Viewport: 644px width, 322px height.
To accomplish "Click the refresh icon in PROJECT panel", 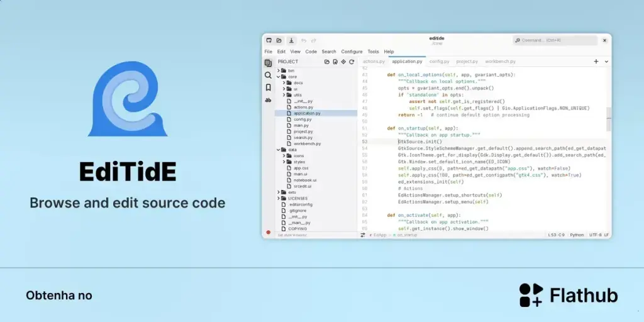I will [352, 62].
